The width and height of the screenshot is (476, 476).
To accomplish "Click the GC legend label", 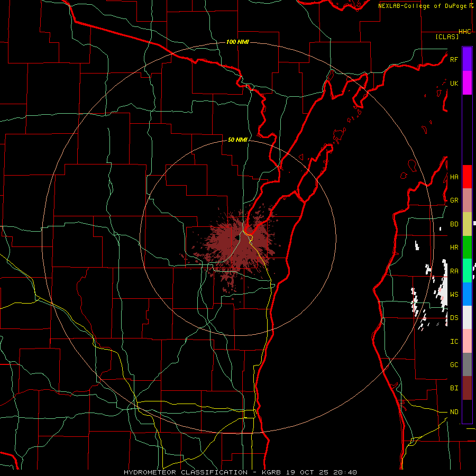I will click(x=454, y=365).
